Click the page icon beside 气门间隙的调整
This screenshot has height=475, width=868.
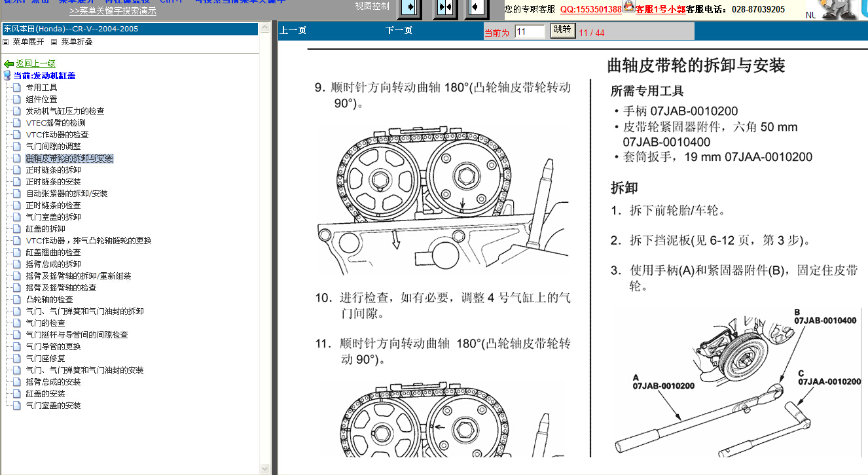pos(17,147)
